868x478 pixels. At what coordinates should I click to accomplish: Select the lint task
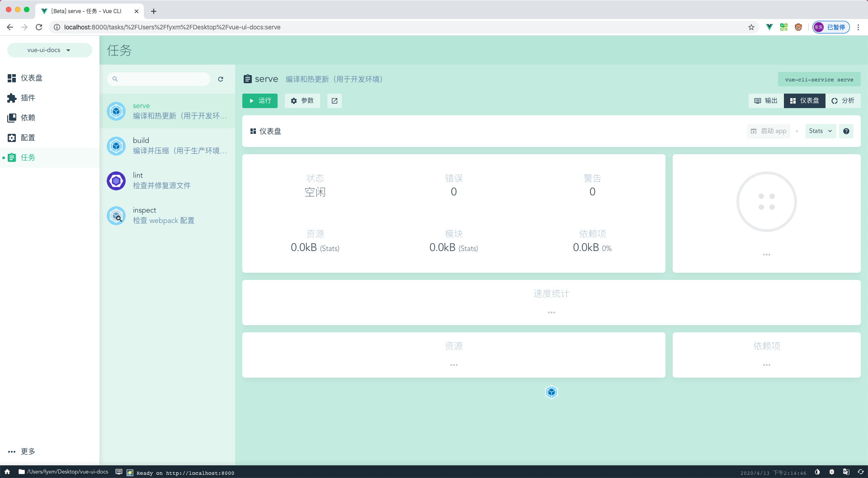coord(167,180)
